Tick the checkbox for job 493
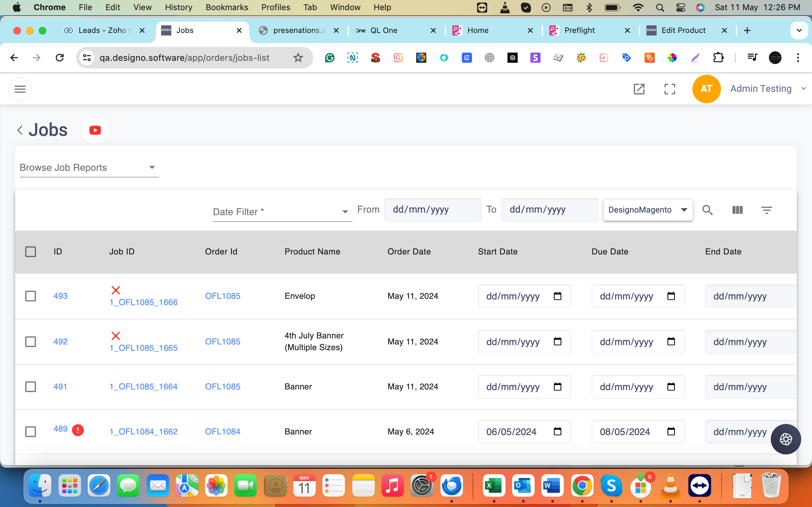812x507 pixels. click(30, 296)
